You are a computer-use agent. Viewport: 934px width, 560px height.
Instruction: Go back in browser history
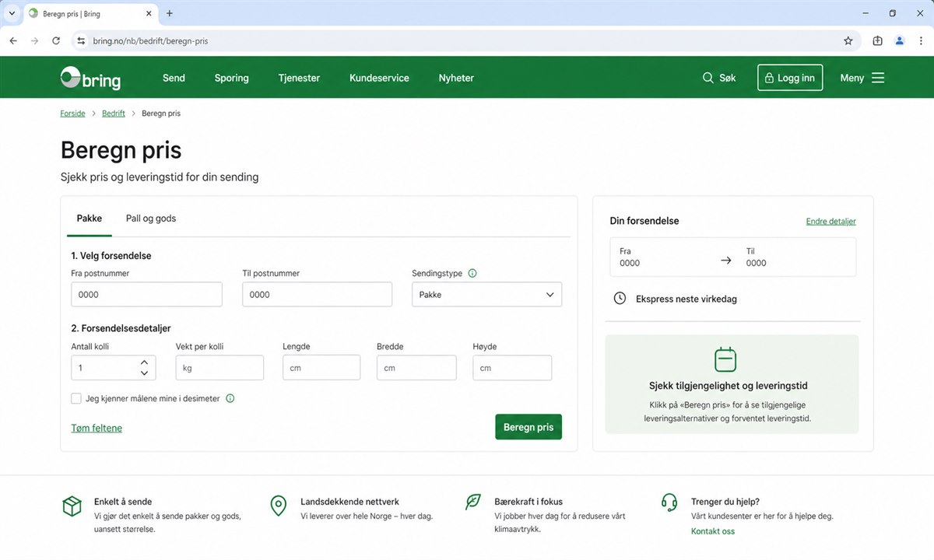point(13,40)
